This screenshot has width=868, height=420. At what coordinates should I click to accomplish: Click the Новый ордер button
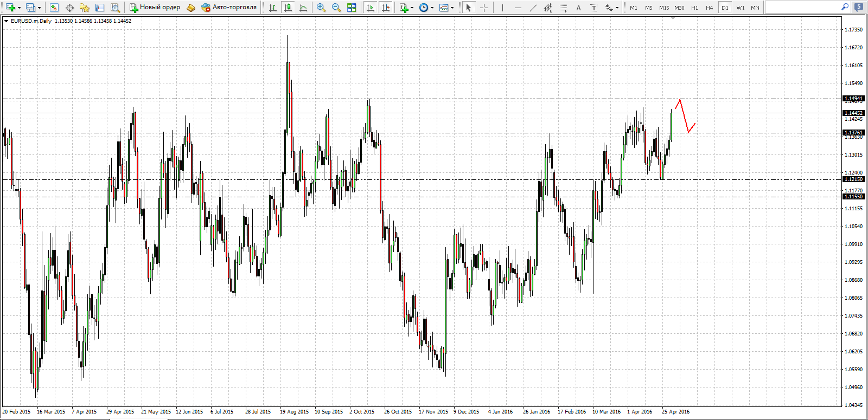(155, 8)
